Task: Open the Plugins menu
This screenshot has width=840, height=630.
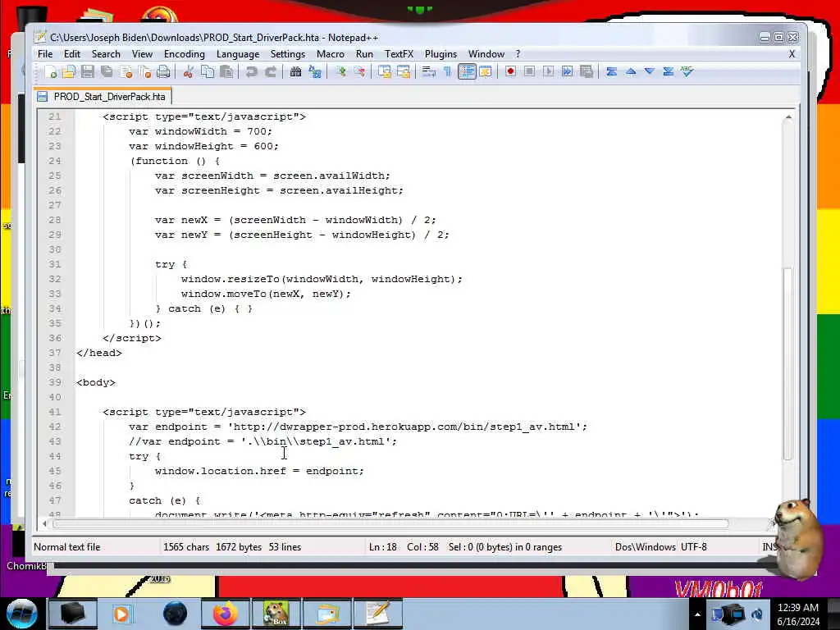Action: coord(441,54)
